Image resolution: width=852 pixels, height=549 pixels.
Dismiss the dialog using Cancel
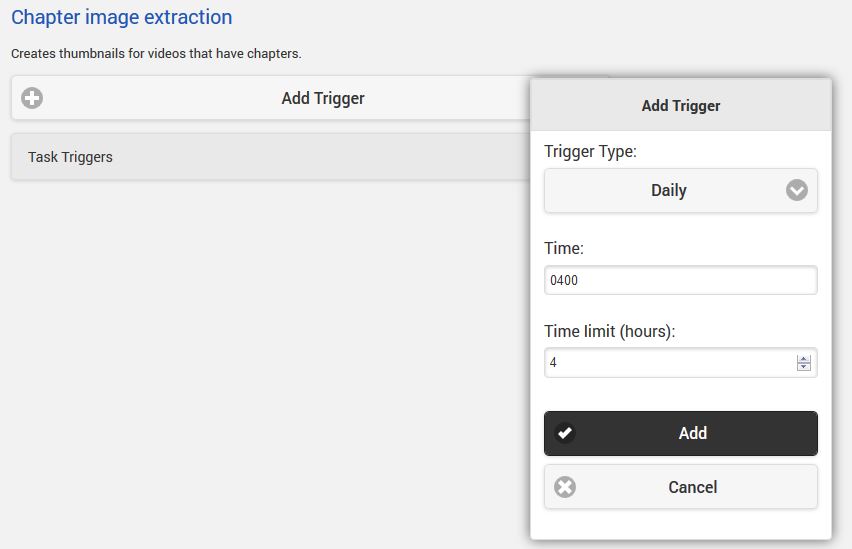pos(692,487)
